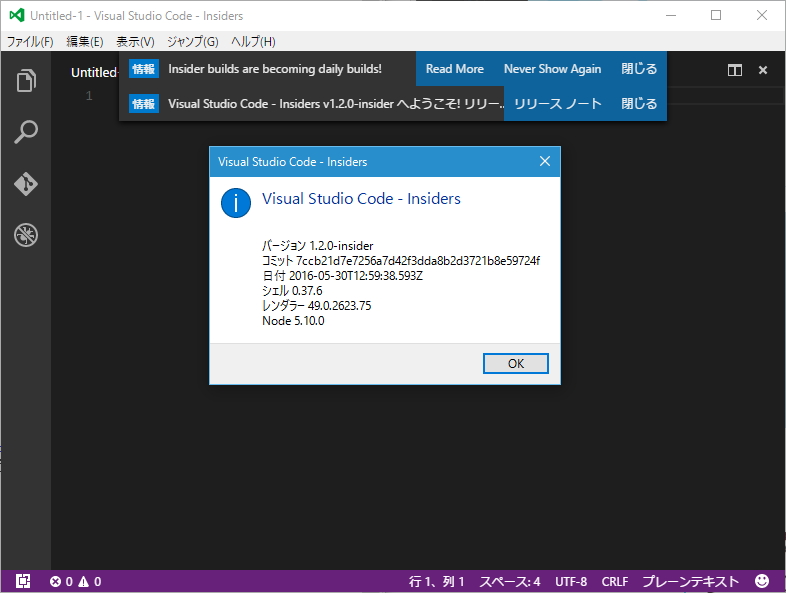Open the ファイル(F) menu
The image size is (786, 593).
coord(30,42)
